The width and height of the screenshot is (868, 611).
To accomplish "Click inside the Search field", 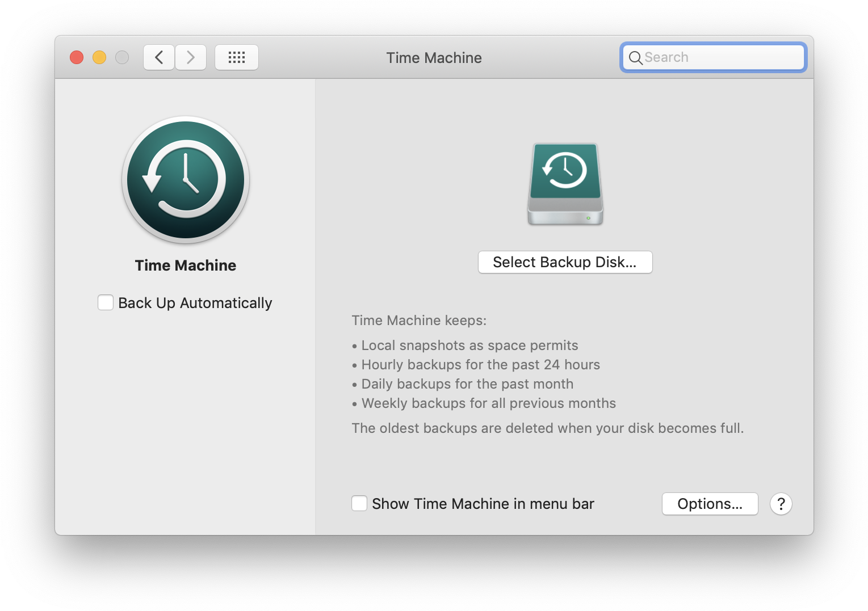I will click(x=715, y=57).
